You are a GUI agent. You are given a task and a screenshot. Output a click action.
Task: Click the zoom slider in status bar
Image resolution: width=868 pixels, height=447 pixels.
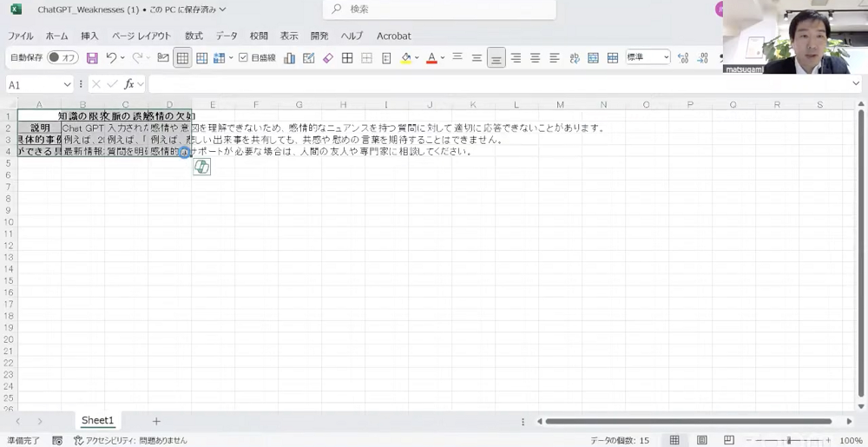point(789,440)
